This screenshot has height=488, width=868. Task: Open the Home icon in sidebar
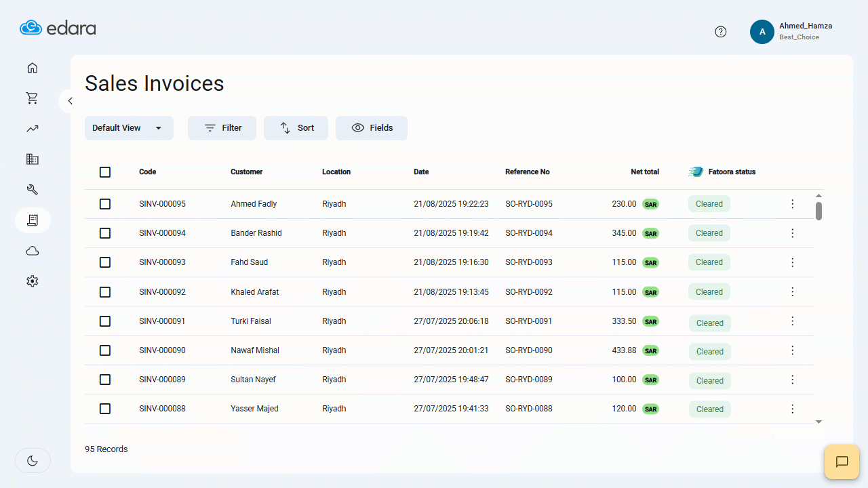pyautogui.click(x=32, y=68)
